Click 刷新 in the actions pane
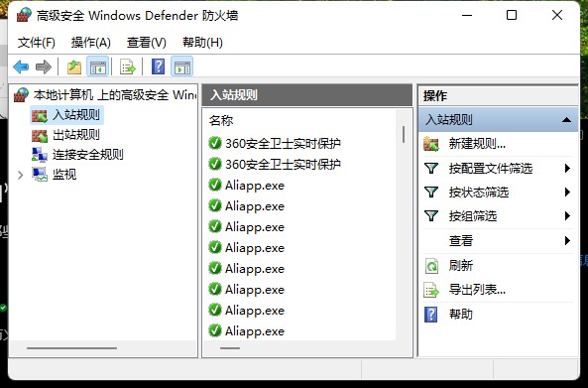The width and height of the screenshot is (588, 388). (461, 266)
